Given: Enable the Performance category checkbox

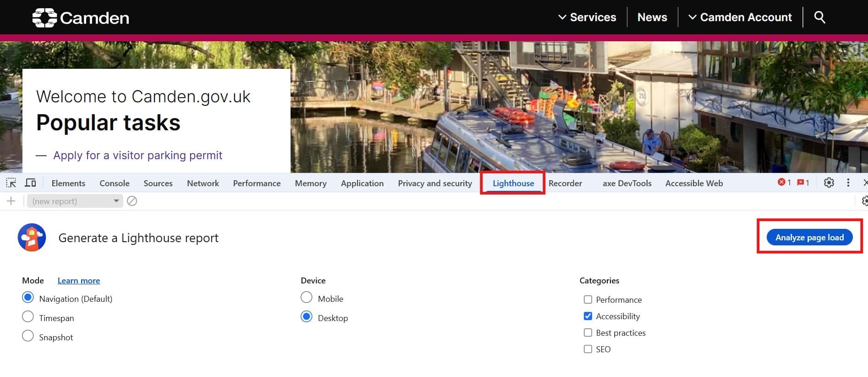Looking at the screenshot, I should pyautogui.click(x=588, y=299).
